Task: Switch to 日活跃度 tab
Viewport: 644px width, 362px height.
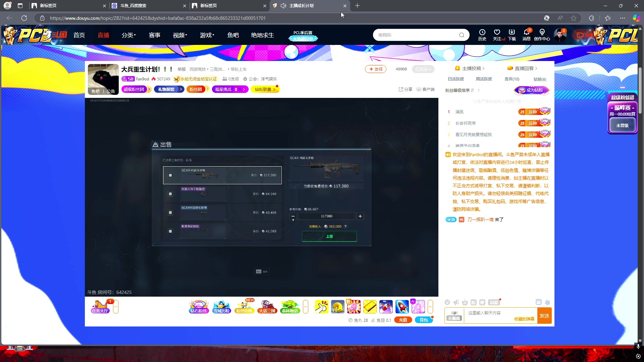Action: (456, 79)
